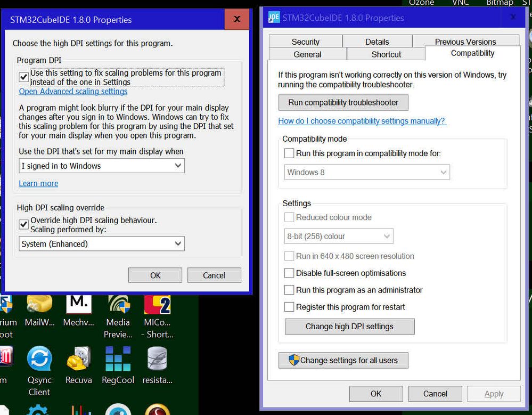Switch to the Details tab
The height and width of the screenshot is (415, 532).
point(377,42)
